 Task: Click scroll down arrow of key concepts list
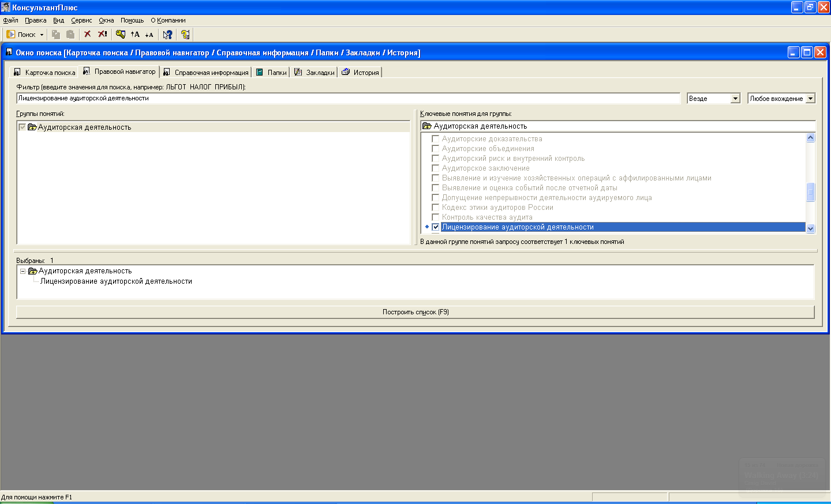810,228
